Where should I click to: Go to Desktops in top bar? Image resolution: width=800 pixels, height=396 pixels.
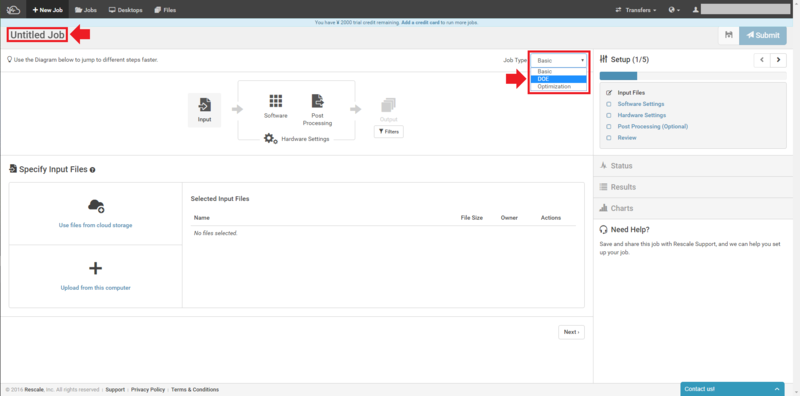tap(126, 10)
